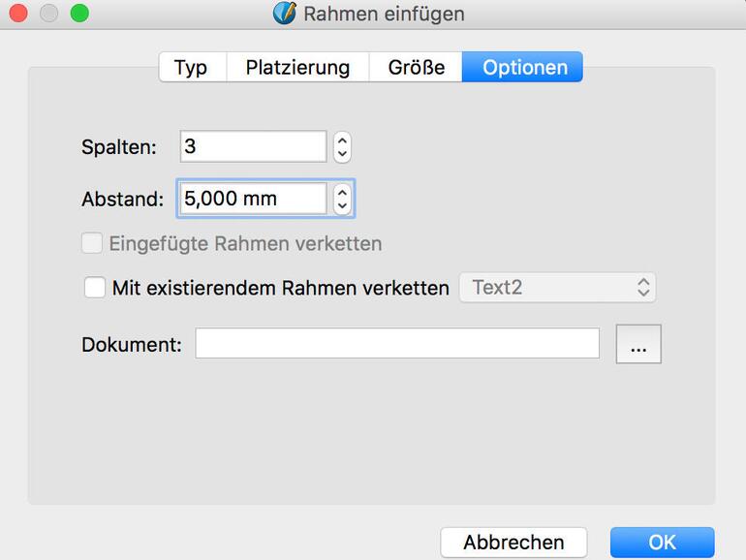This screenshot has width=746, height=560.
Task: Click the Spalten number field
Action: click(x=253, y=146)
